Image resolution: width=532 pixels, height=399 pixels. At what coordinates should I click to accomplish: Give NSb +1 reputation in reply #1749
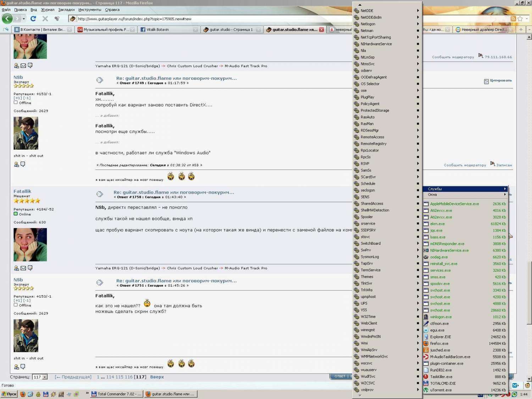(18, 98)
